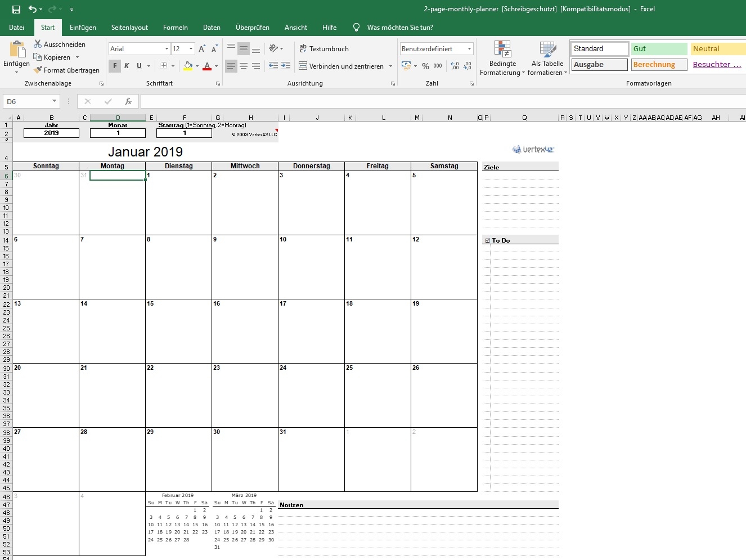Screen dimensions: 746x560
Task: Open the font name Arial dropdown
Action: tap(167, 49)
